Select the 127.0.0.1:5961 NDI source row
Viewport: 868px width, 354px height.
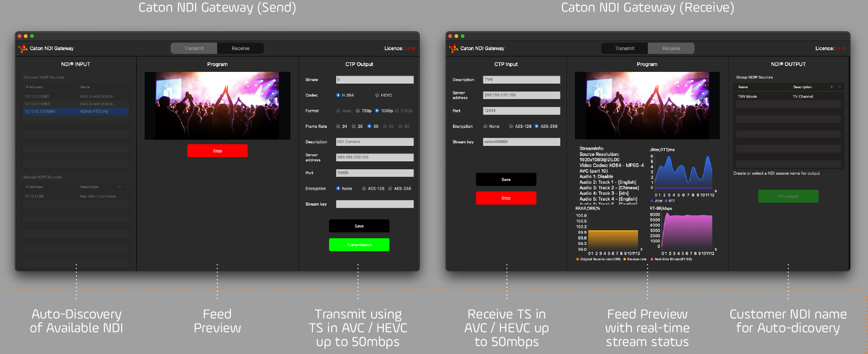[76, 97]
